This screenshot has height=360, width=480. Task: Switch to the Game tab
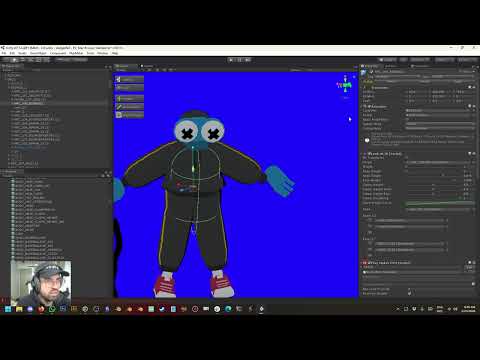(x=147, y=66)
